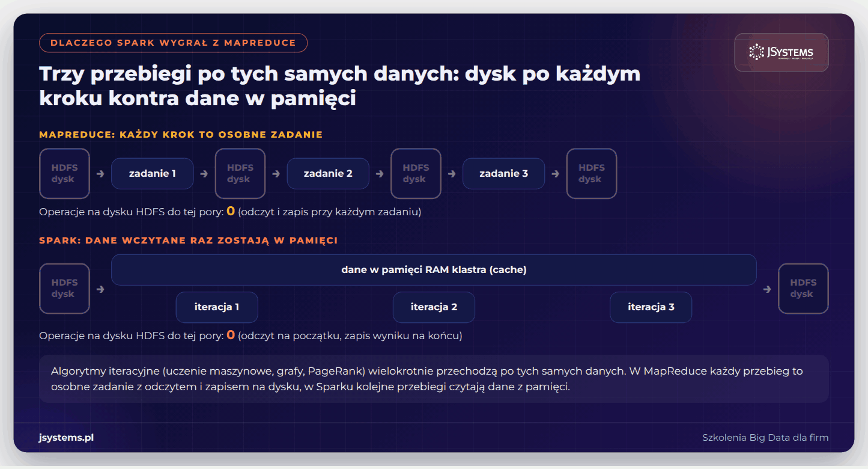Click HDFS dysk box between zadanie 2 and 3

416,174
